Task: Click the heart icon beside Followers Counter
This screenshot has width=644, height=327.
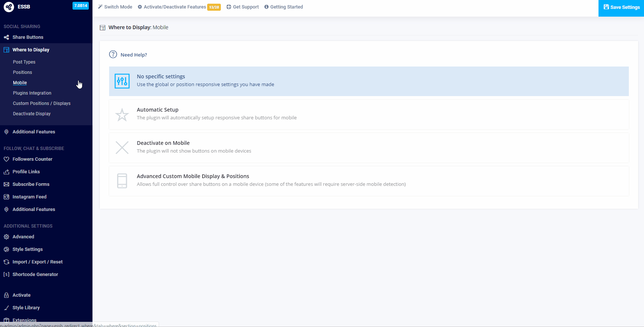Action: click(x=6, y=159)
